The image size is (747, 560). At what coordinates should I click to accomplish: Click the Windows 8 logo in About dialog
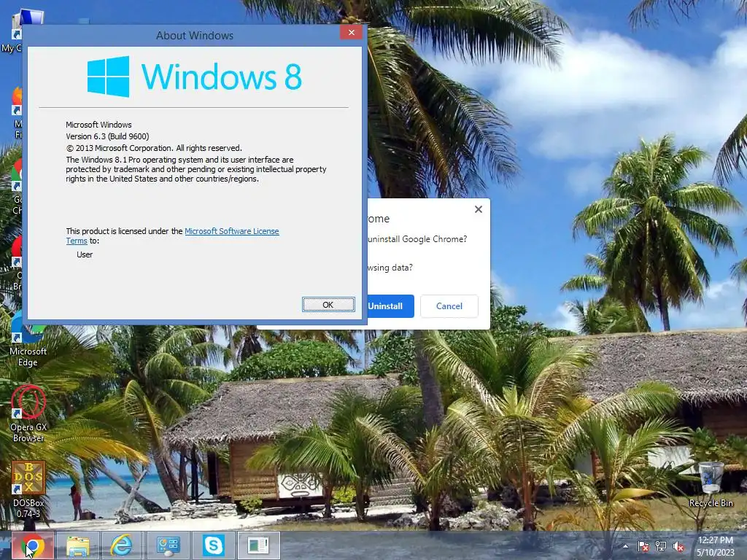[194, 77]
